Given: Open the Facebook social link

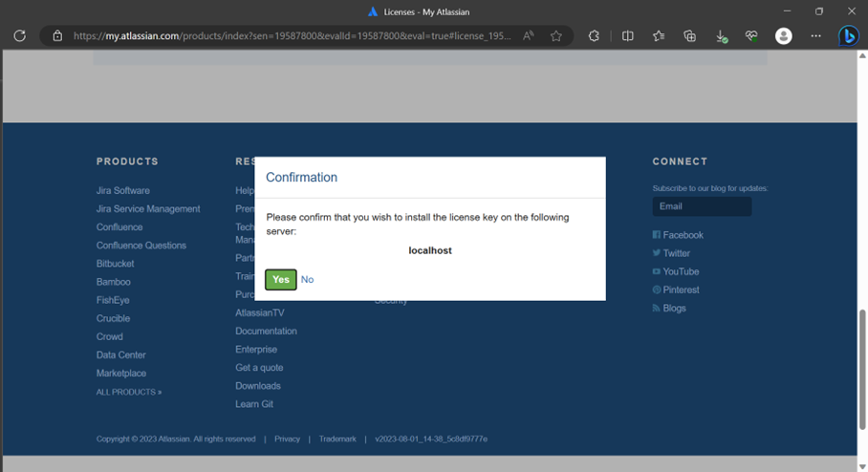Looking at the screenshot, I should tap(678, 235).
